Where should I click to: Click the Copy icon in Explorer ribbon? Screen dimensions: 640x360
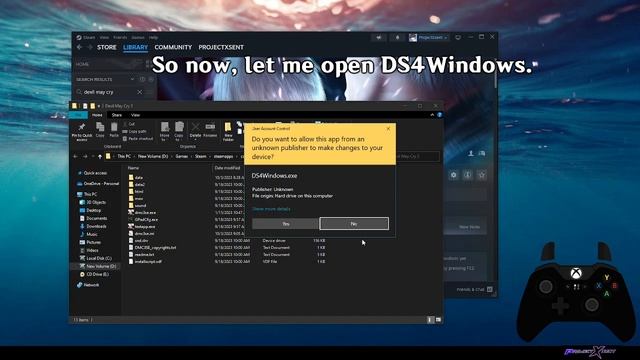click(x=100, y=130)
